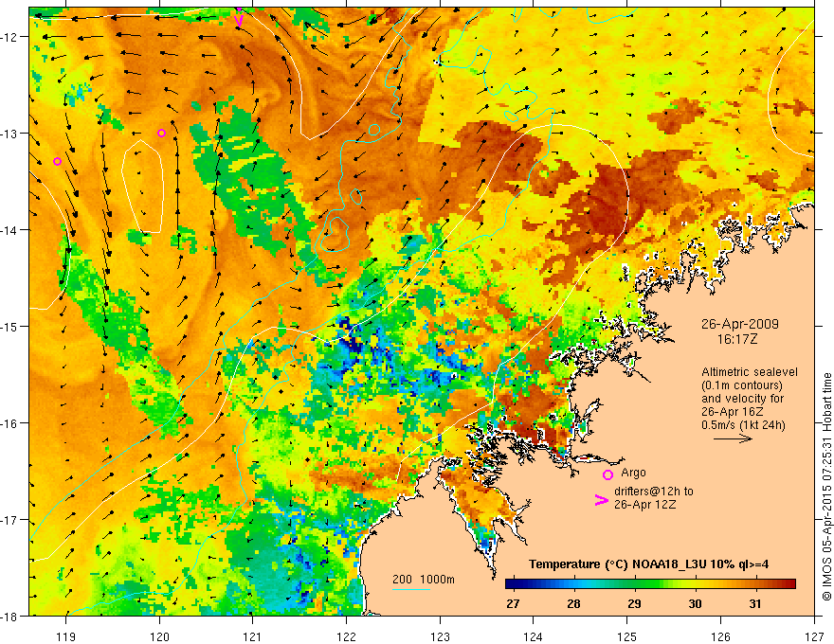Click longitude axis label 127
Screen dimensions: 834x644
[x=814, y=636]
